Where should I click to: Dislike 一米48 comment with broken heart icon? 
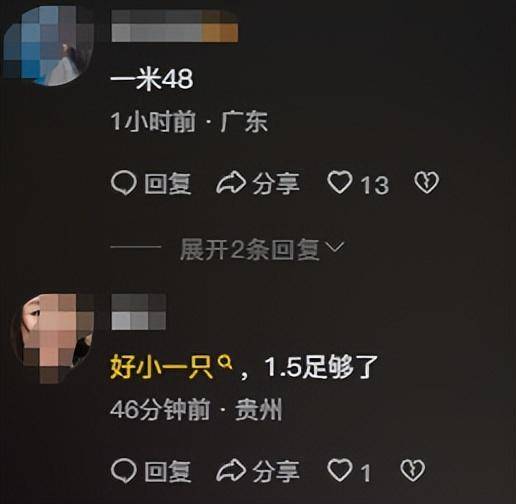[426, 182]
